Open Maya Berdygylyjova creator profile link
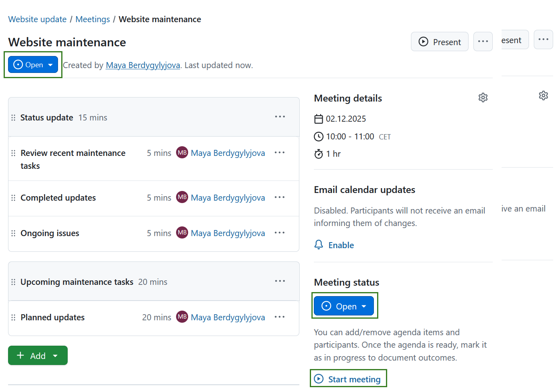560x392 pixels. point(143,65)
